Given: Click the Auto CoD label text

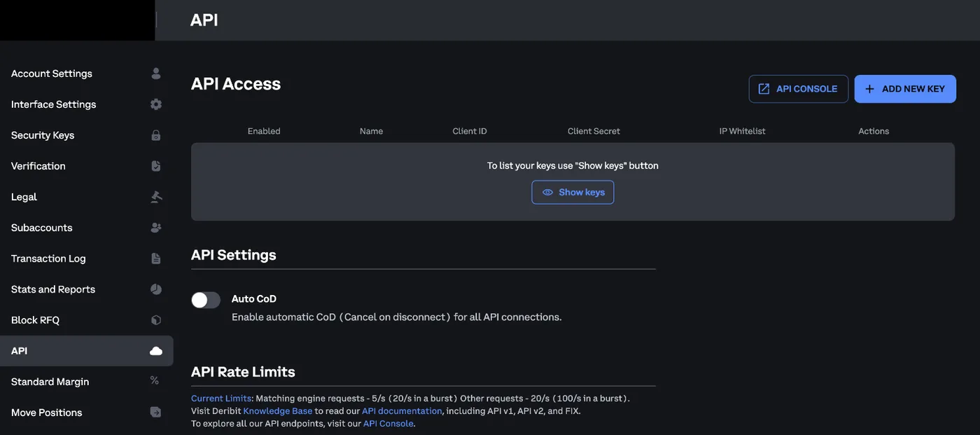Looking at the screenshot, I should [254, 299].
